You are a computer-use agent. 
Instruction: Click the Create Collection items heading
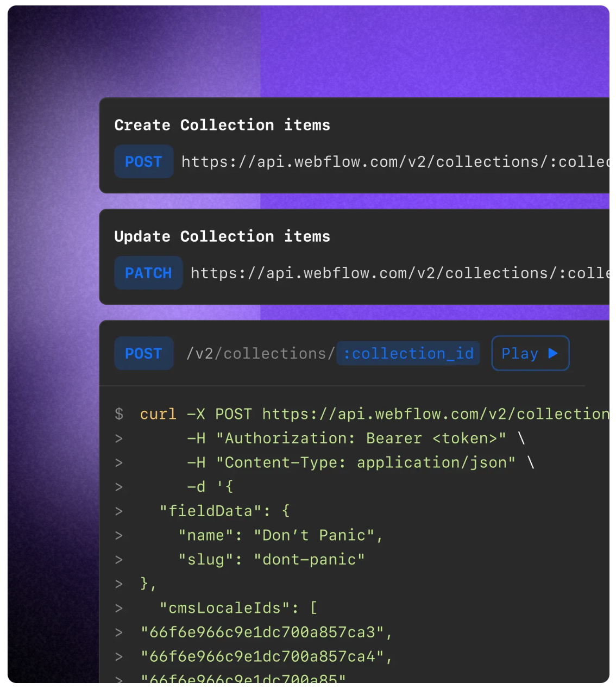tap(222, 125)
